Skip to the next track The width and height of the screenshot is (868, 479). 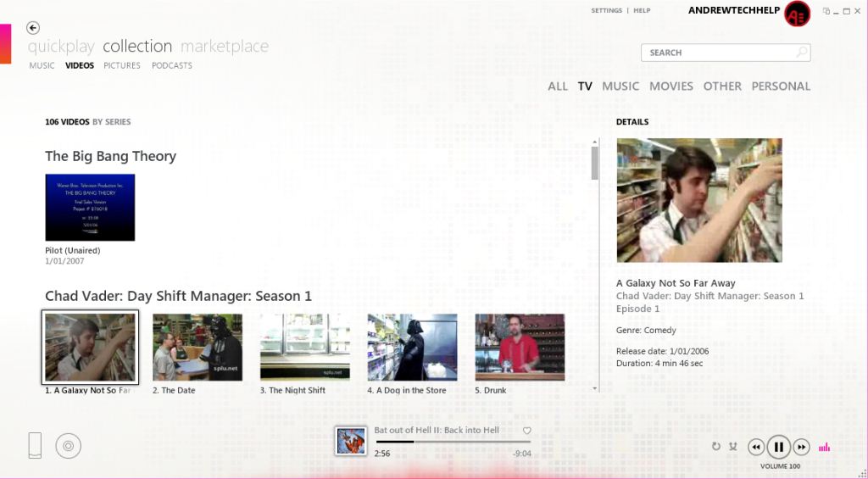(x=801, y=447)
